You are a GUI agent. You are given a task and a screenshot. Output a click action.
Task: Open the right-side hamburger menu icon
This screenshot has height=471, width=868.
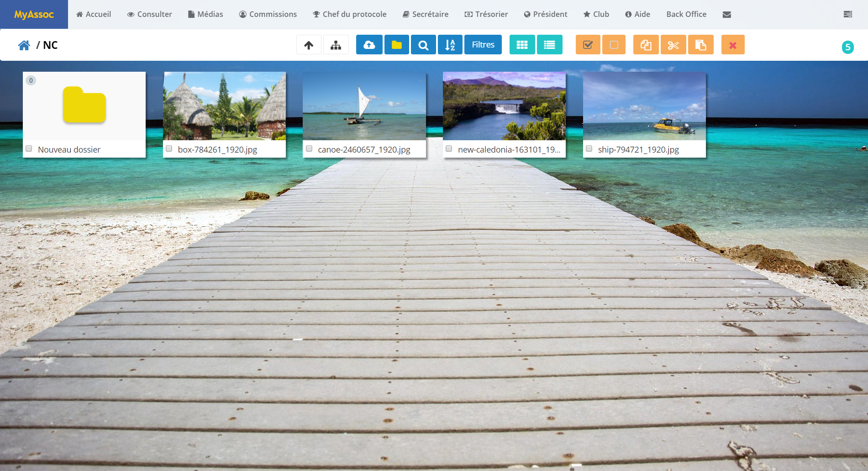[848, 14]
